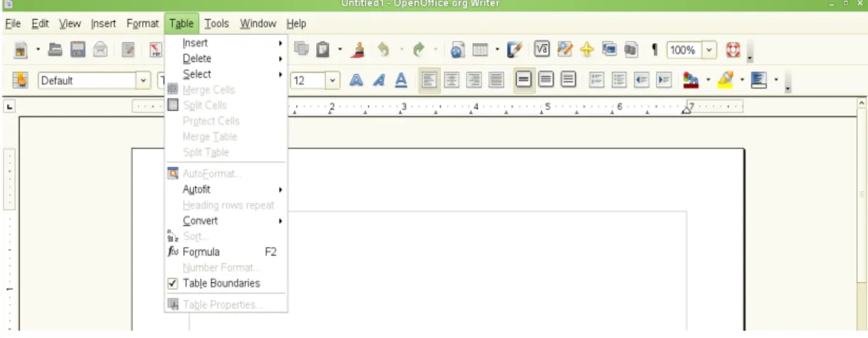Export directly as PDF icon
This screenshot has height=338, width=868.
click(157, 50)
